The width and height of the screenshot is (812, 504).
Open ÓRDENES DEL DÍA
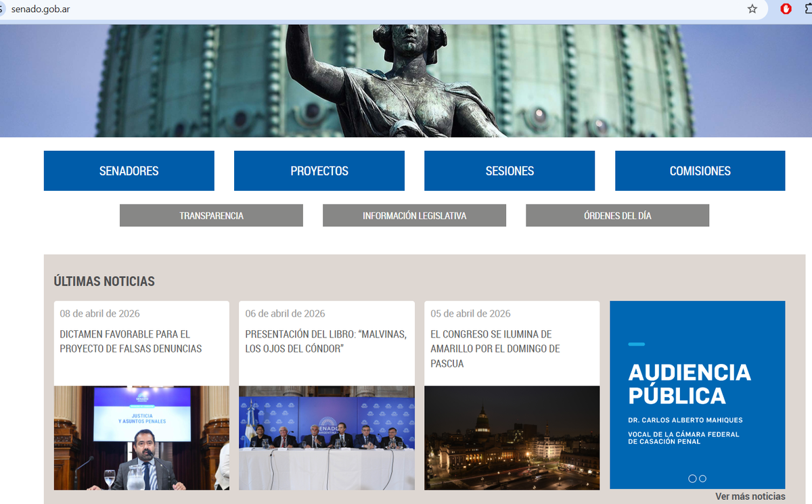(617, 215)
